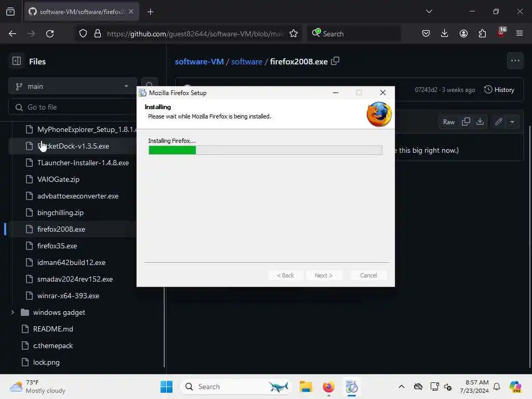Select the Firefox Setup taskbar icon
Screen dimensions: 532x399
[x=352, y=387]
